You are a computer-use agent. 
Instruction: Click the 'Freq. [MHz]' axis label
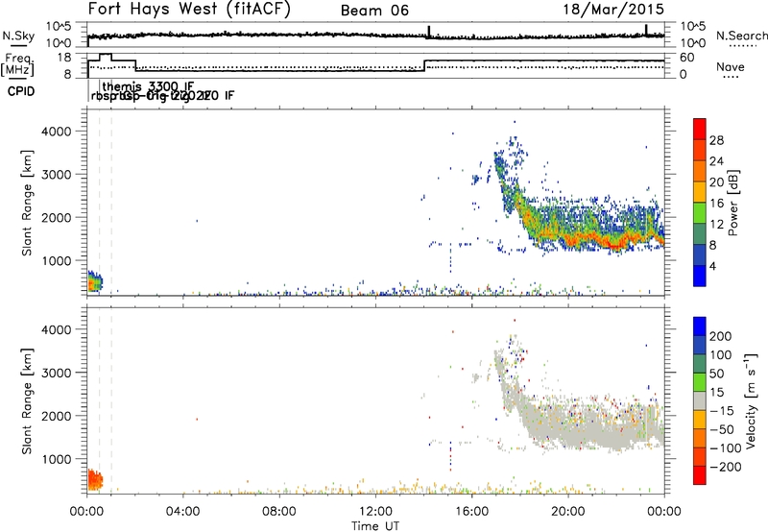click(x=17, y=64)
